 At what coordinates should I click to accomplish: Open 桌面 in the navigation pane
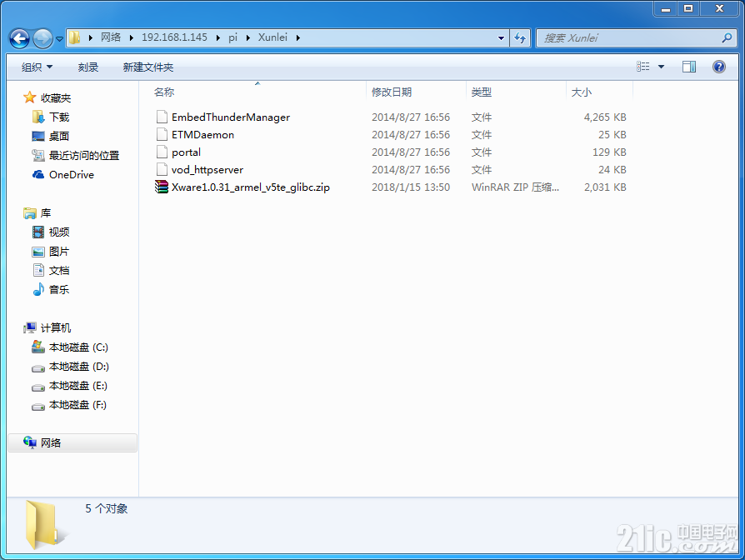pyautogui.click(x=59, y=137)
